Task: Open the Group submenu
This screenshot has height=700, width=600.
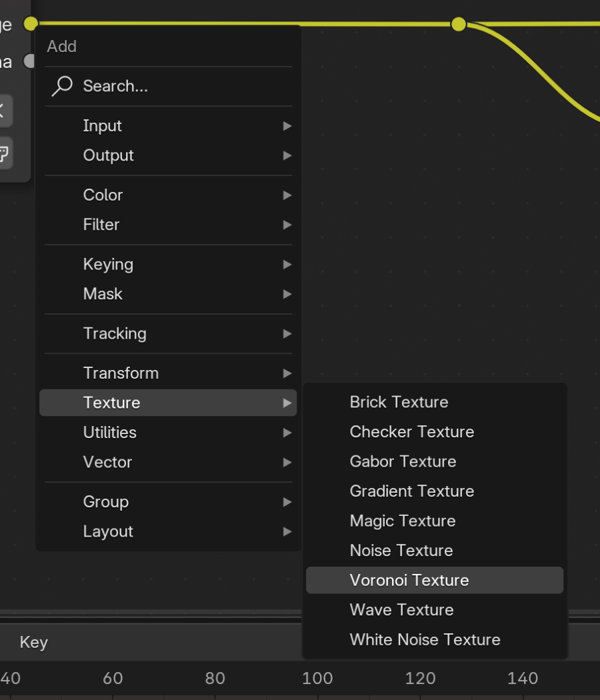Action: pos(168,502)
